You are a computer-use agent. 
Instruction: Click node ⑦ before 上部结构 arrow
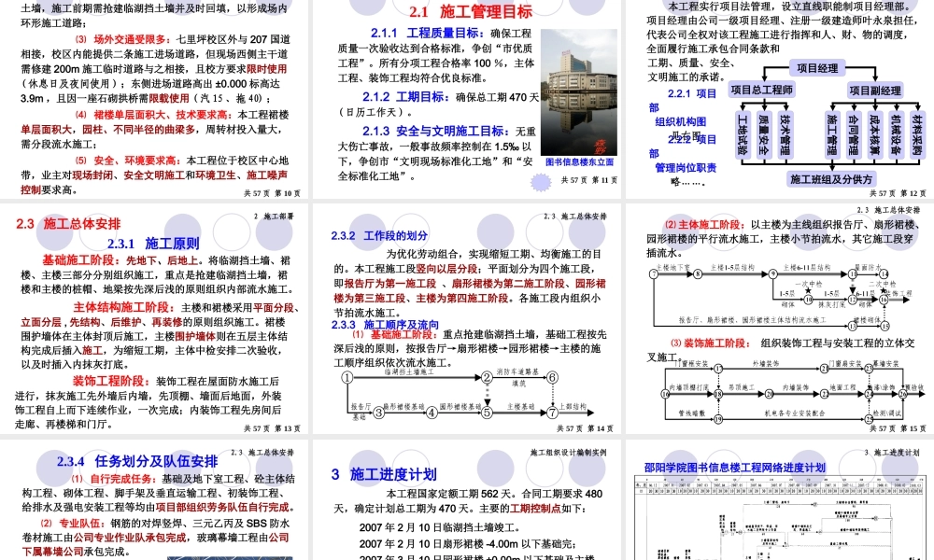[552, 413]
